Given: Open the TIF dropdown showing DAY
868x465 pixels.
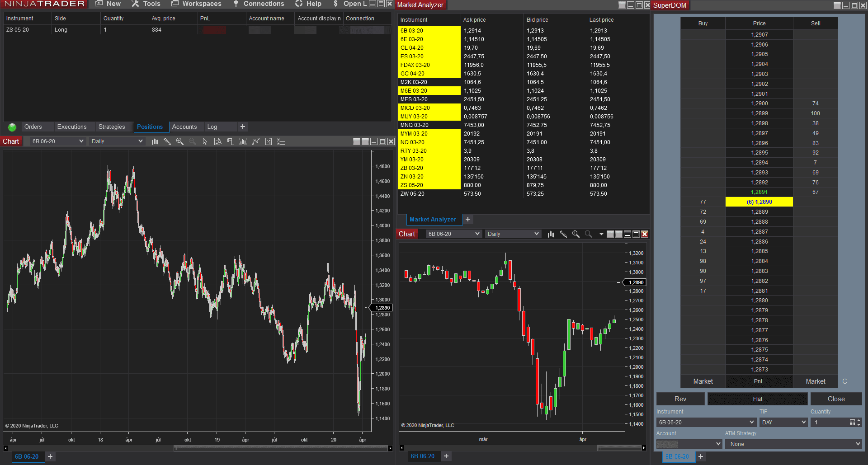Looking at the screenshot, I should click(x=783, y=422).
